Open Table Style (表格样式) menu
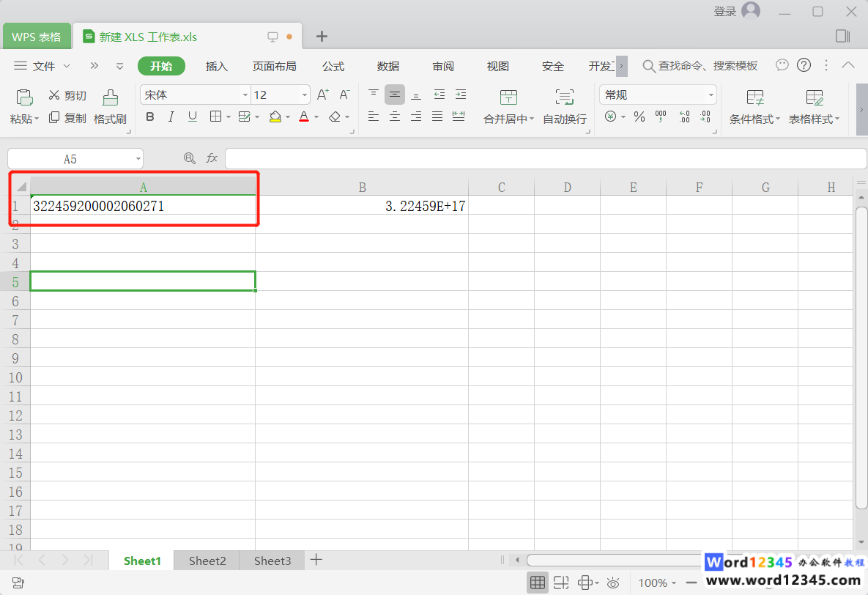 [814, 106]
